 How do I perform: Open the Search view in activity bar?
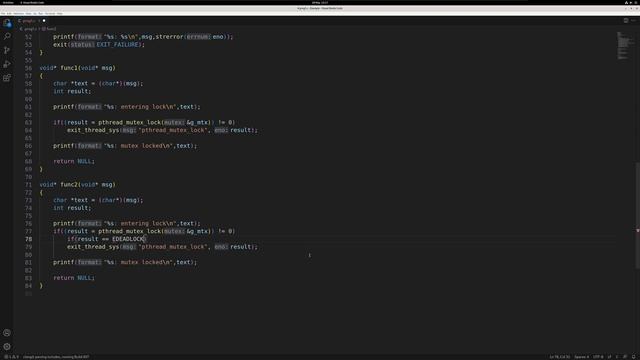pyautogui.click(x=7, y=36)
